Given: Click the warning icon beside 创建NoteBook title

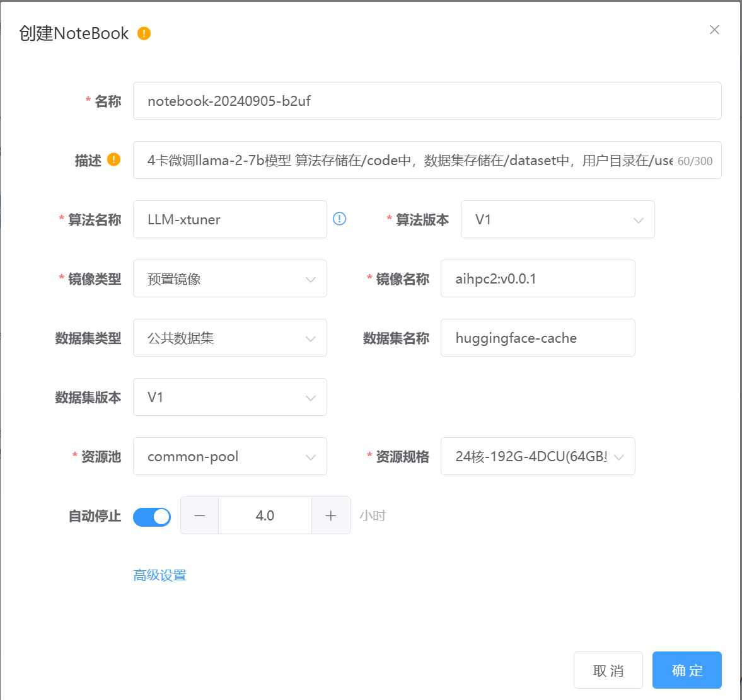Looking at the screenshot, I should pyautogui.click(x=144, y=33).
